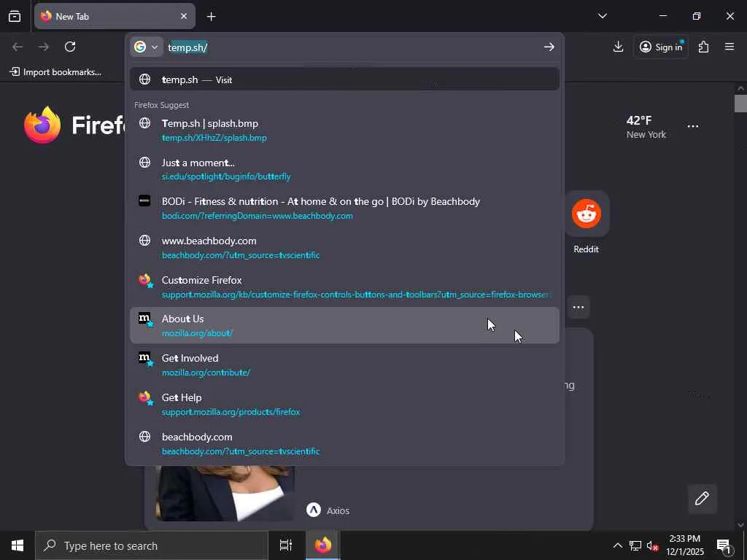This screenshot has width=747, height=560.
Task: Click the Sign in account button
Action: pyautogui.click(x=661, y=47)
